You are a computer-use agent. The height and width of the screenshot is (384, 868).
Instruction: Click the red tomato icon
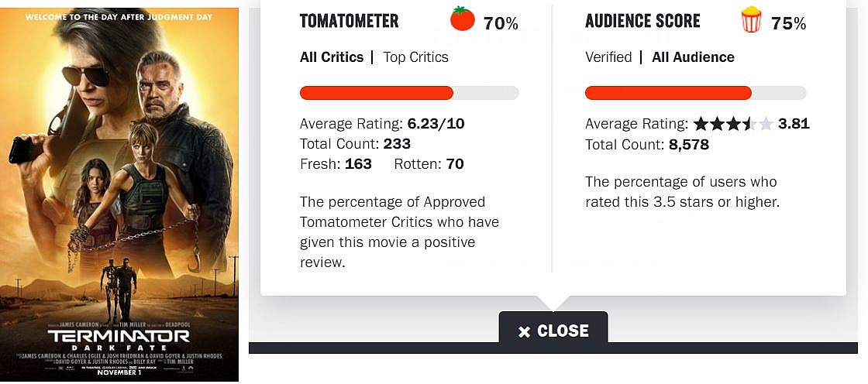coord(463,20)
